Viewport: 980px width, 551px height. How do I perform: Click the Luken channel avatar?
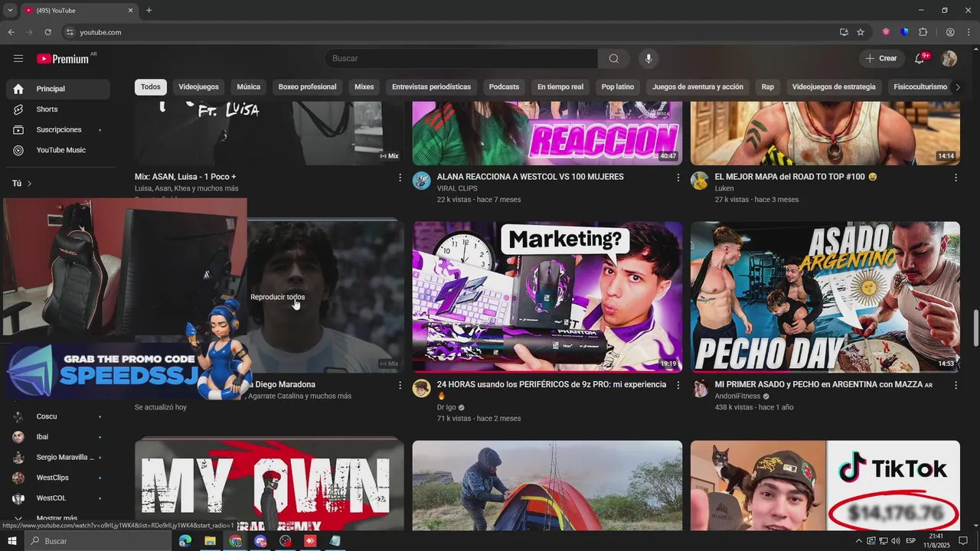[700, 181]
